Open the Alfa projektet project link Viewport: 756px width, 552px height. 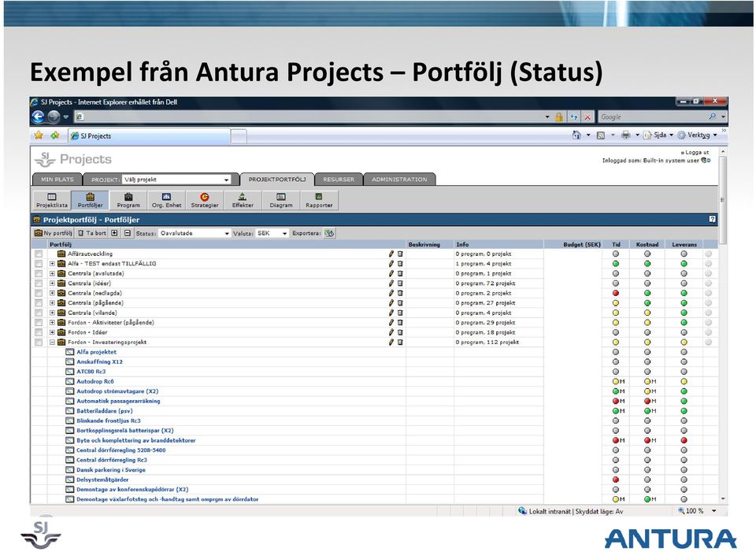[96, 352]
